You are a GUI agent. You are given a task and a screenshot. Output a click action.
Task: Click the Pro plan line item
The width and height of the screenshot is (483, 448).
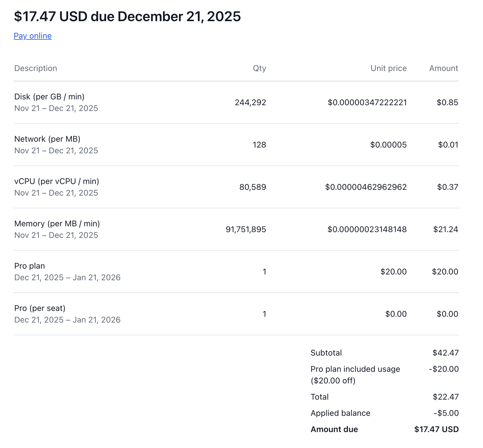click(30, 266)
